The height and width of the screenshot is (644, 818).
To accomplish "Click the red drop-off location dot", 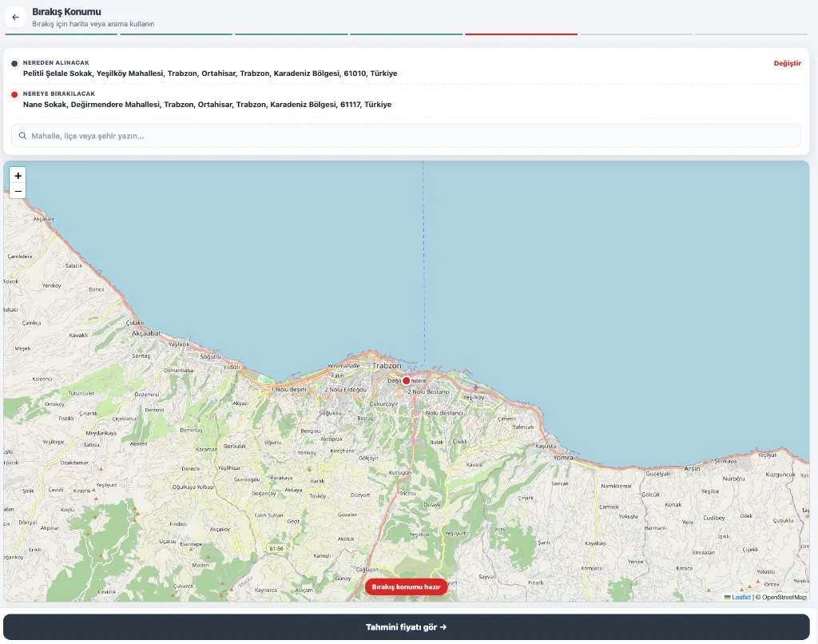I will coord(14,94).
